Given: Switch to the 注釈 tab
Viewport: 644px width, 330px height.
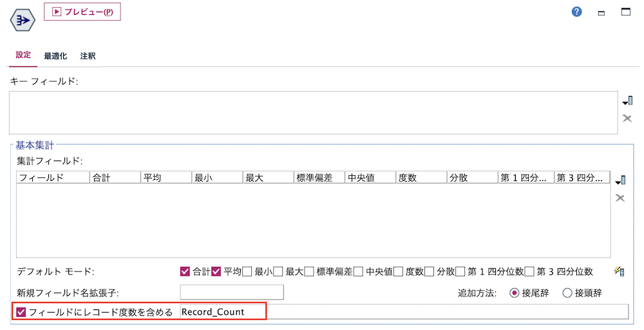Looking at the screenshot, I should pos(88,56).
